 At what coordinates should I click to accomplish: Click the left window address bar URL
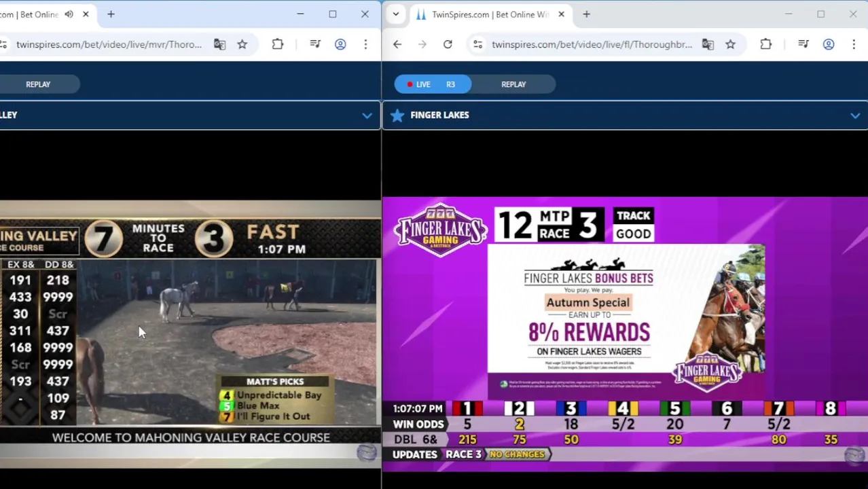(x=109, y=44)
